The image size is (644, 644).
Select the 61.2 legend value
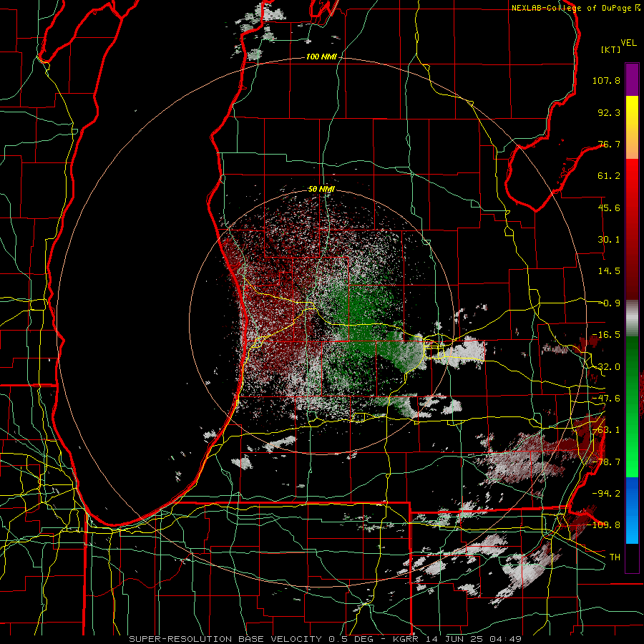pos(609,176)
